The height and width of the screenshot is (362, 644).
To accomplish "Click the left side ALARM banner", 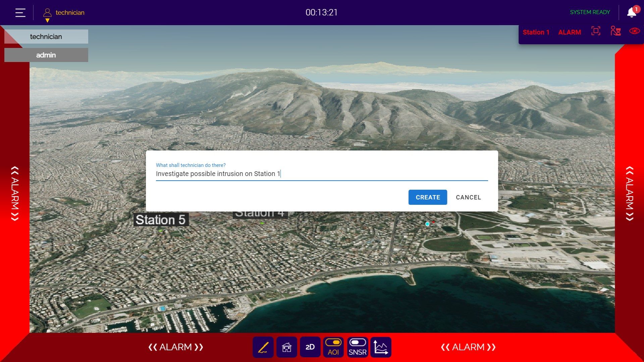I will 15,194.
